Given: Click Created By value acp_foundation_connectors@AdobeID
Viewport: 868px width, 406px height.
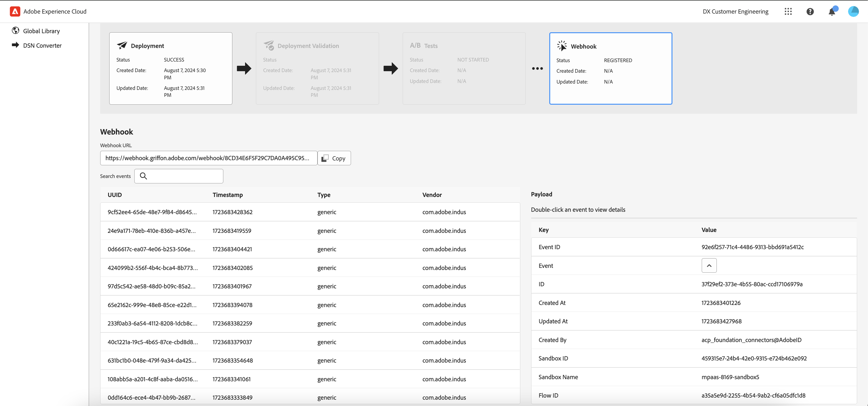Looking at the screenshot, I should [752, 340].
